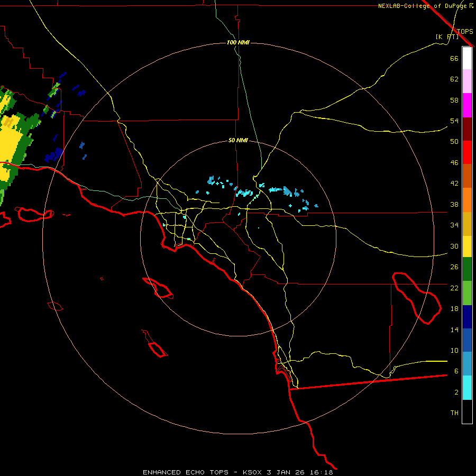Click the legend value 30

(x=454, y=246)
